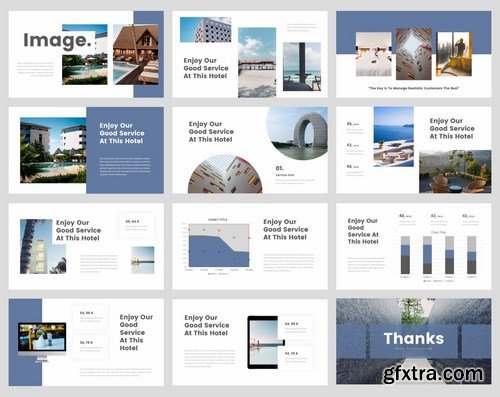Click the beachfront building photo with clouds
The width and height of the screenshot is (500, 397).
[x=257, y=63]
